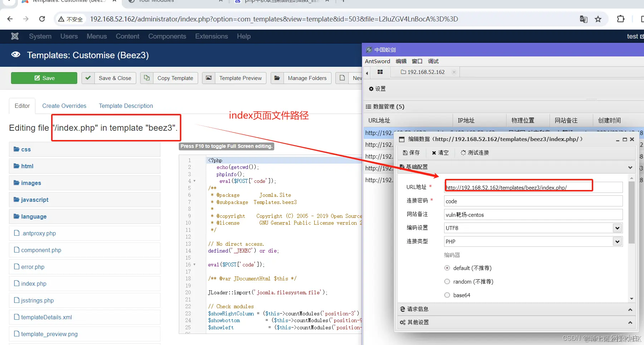Select the base64 encoder radio
This screenshot has width=644, height=345.
click(x=447, y=295)
